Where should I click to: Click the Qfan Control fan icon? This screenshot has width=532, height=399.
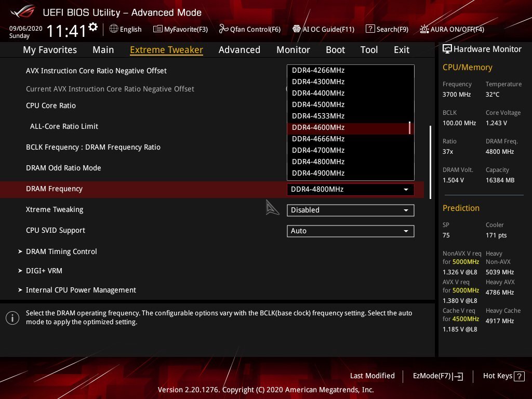[x=223, y=29]
